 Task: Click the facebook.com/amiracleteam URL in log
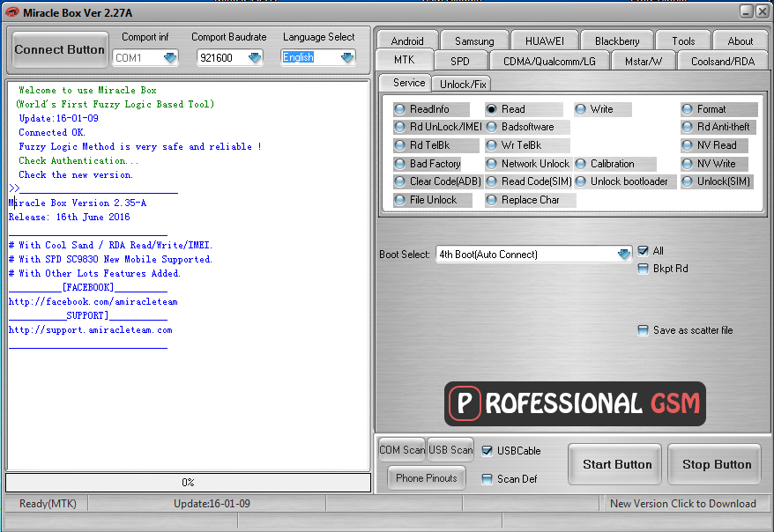[93, 302]
